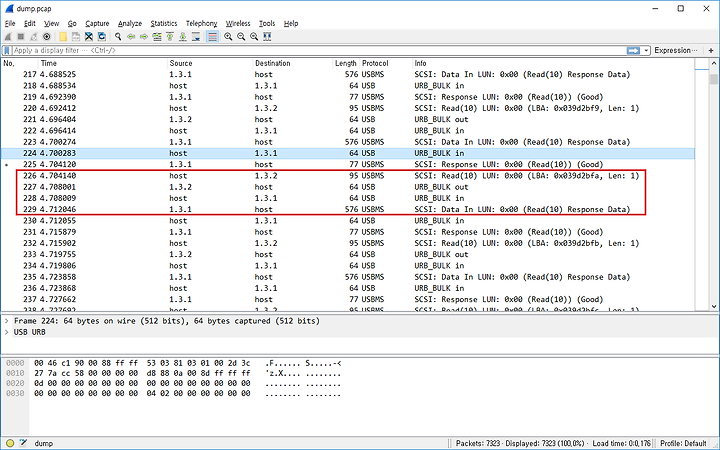Reset text zoom to normal size
The height and width of the screenshot is (450, 720).
254,37
